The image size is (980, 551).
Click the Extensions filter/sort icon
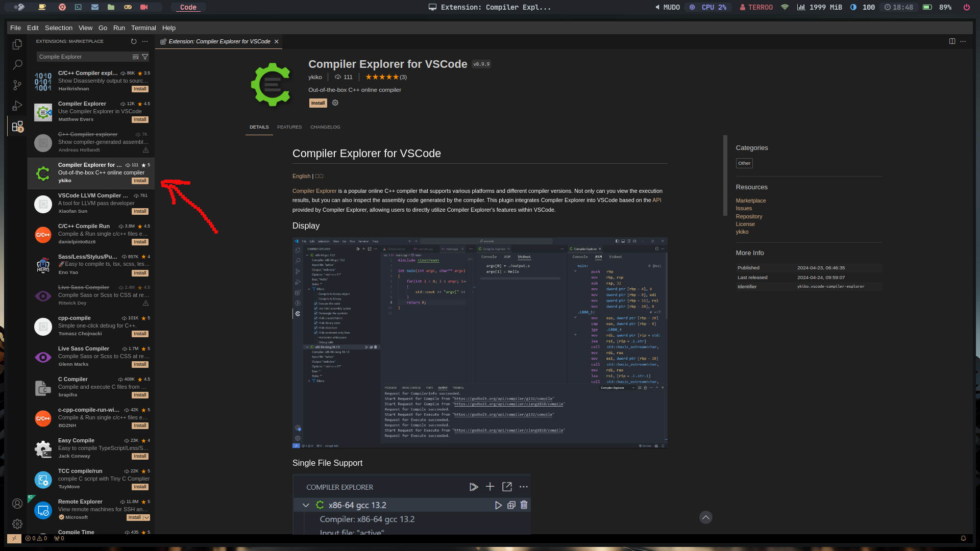[x=145, y=57]
